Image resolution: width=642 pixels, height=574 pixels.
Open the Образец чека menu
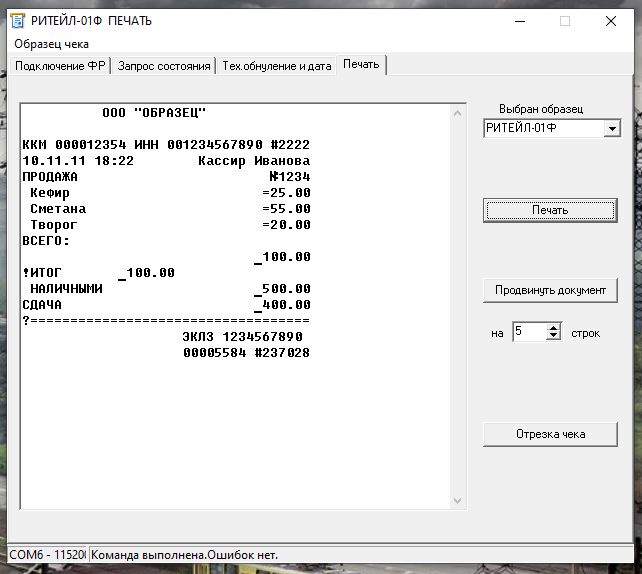pyautogui.click(x=52, y=44)
